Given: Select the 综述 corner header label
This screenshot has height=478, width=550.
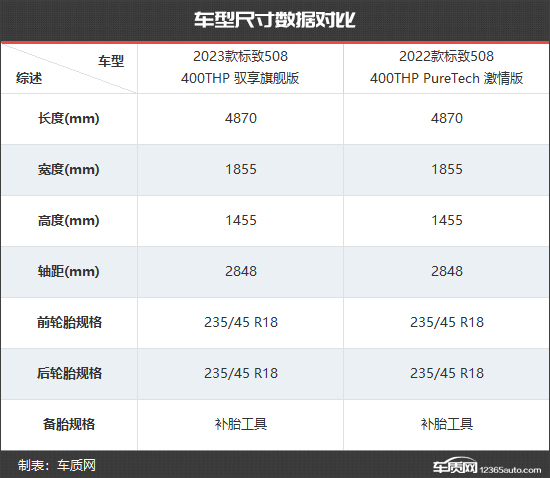Looking at the screenshot, I should click(29, 78).
